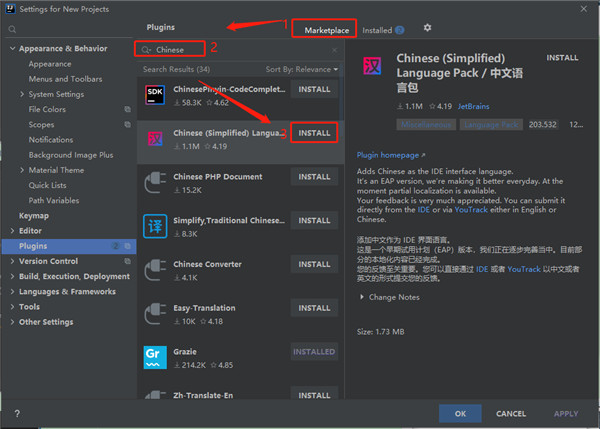
Task: Select Menus and Toolbars settings
Action: click(x=65, y=79)
